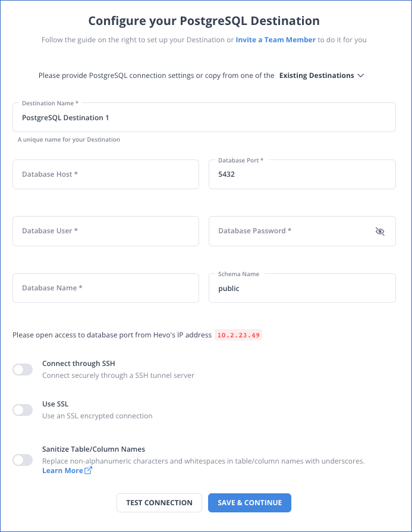
Task: Select the Database Port field showing 5432
Action: (302, 174)
